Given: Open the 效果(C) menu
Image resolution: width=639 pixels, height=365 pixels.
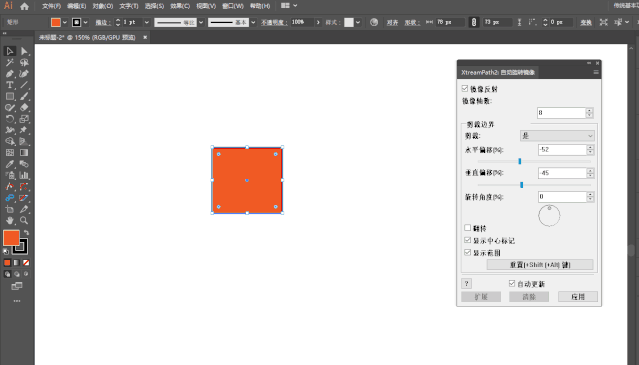Looking at the screenshot, I should coord(180,6).
